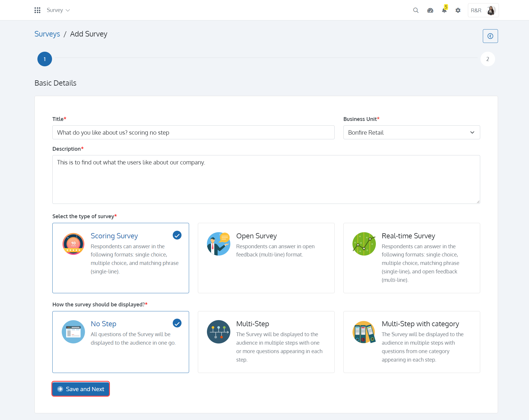This screenshot has height=420, width=529.
Task: Click the 'Select the type of survey' label
Action: [x=84, y=216]
